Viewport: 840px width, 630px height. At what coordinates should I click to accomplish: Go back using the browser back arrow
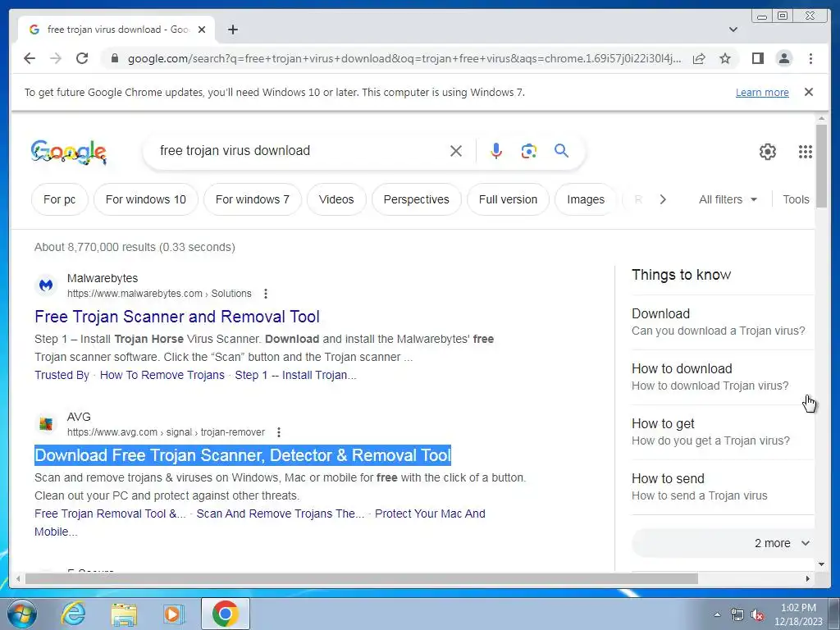click(x=30, y=58)
